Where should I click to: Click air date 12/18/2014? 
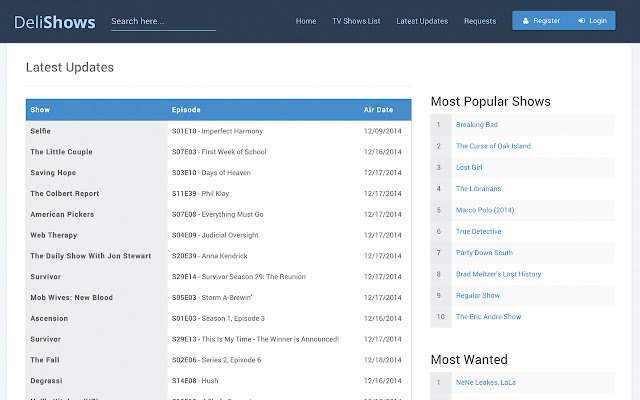(x=382, y=360)
